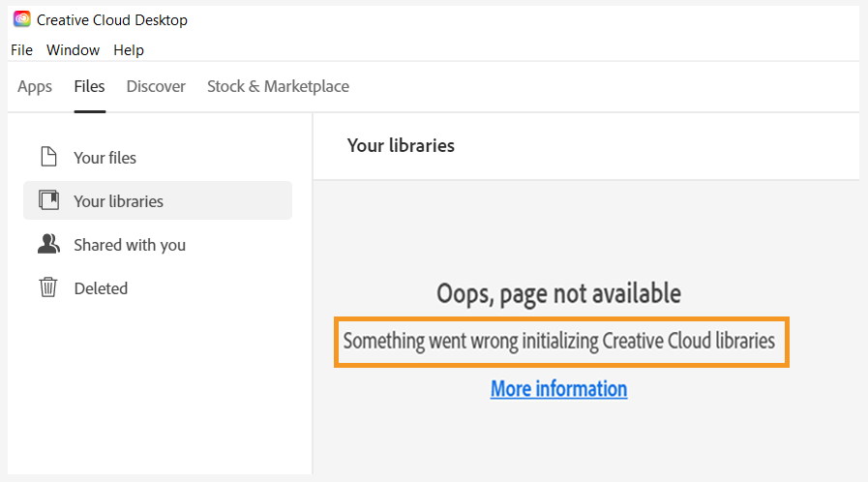The width and height of the screenshot is (868, 482).
Task: Open the File menu
Action: [21, 49]
